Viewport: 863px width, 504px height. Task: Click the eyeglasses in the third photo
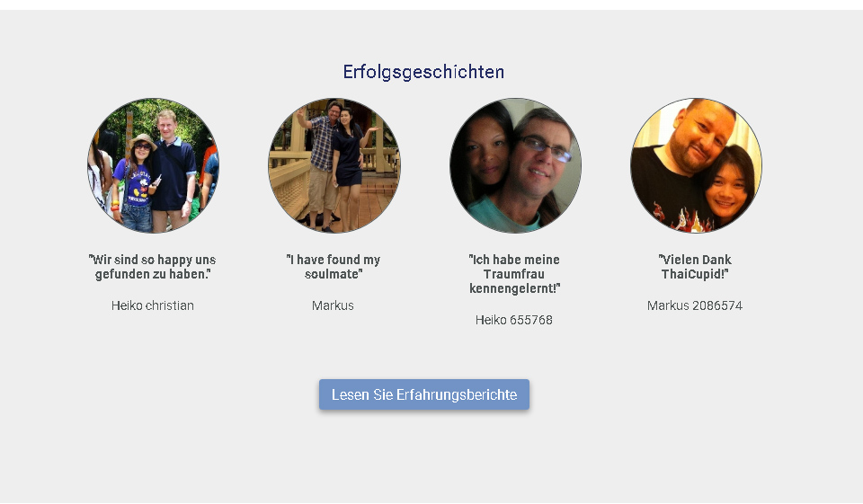543,147
